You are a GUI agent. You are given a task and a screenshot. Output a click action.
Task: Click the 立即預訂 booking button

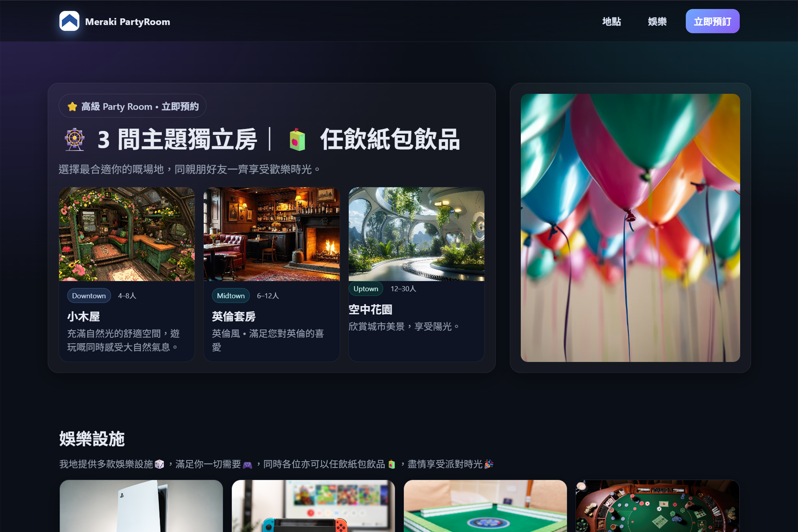(712, 21)
